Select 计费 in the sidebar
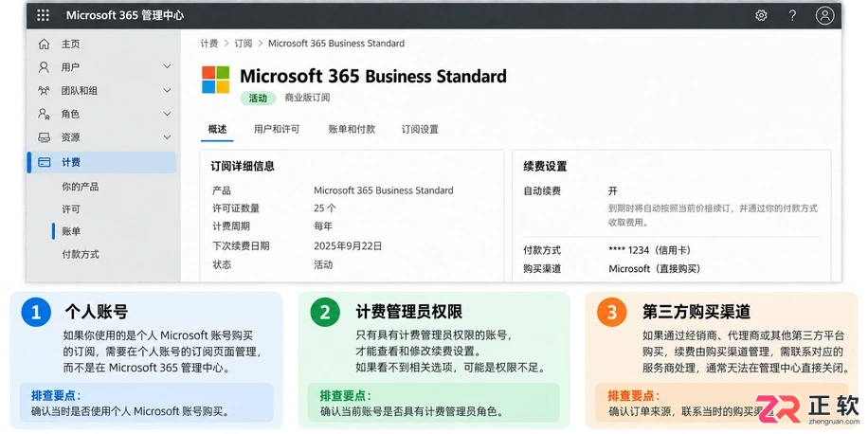Screen dimensions: 868x434 click(x=101, y=162)
